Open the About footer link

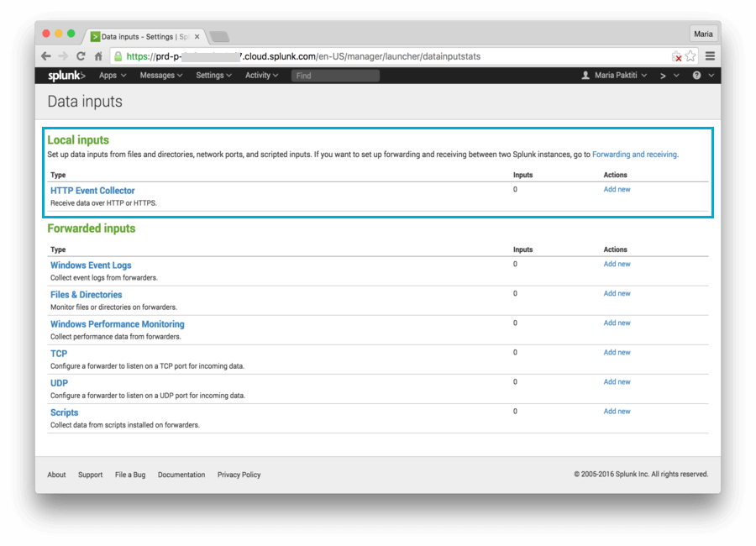56,475
